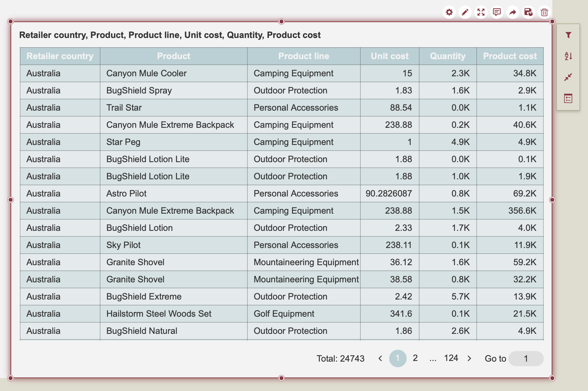Click the pencil edit icon

tap(465, 13)
